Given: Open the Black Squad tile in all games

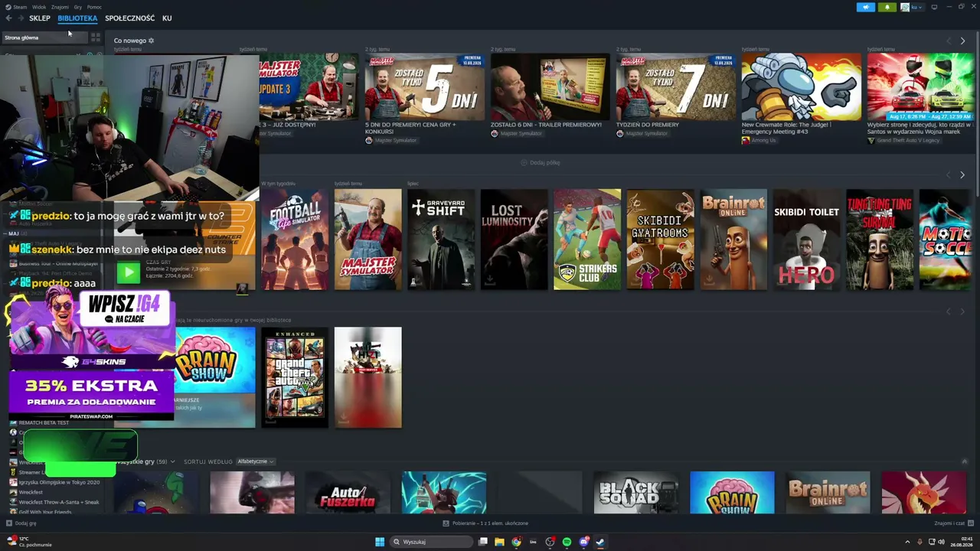Looking at the screenshot, I should (x=636, y=494).
